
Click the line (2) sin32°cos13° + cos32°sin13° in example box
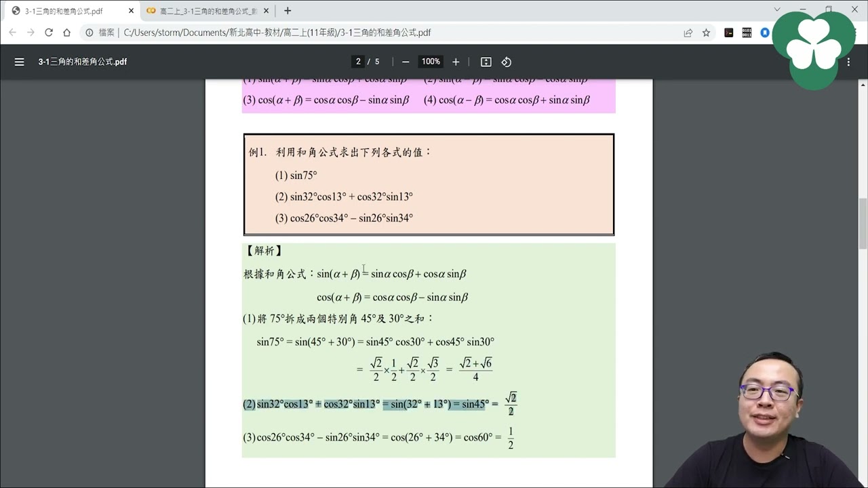(x=344, y=197)
